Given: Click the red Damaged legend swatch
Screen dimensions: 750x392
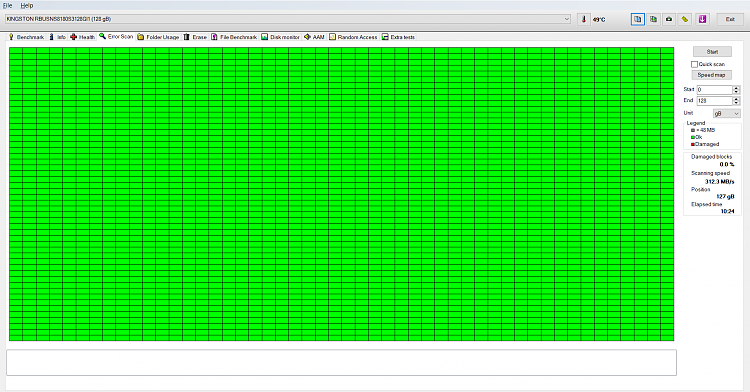Looking at the screenshot, I should [x=693, y=144].
